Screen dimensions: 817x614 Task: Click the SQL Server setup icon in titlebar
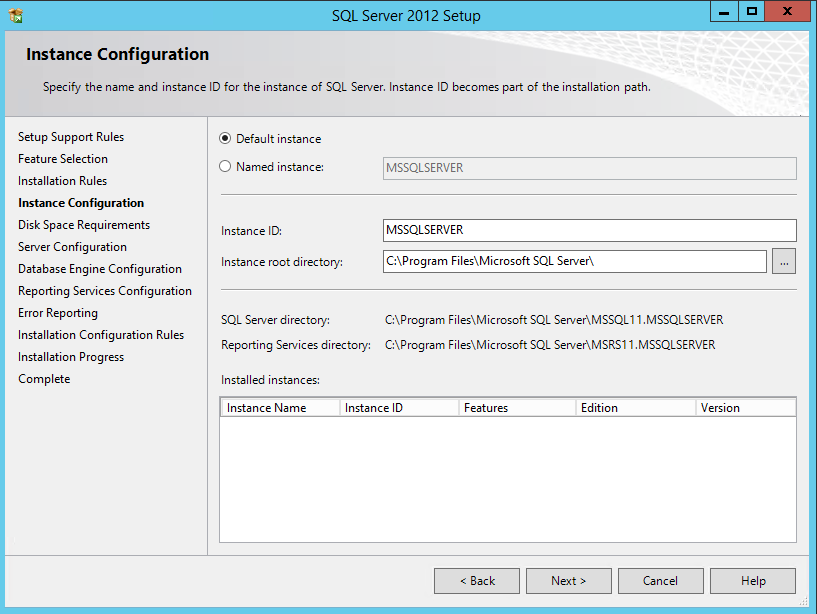(x=14, y=14)
